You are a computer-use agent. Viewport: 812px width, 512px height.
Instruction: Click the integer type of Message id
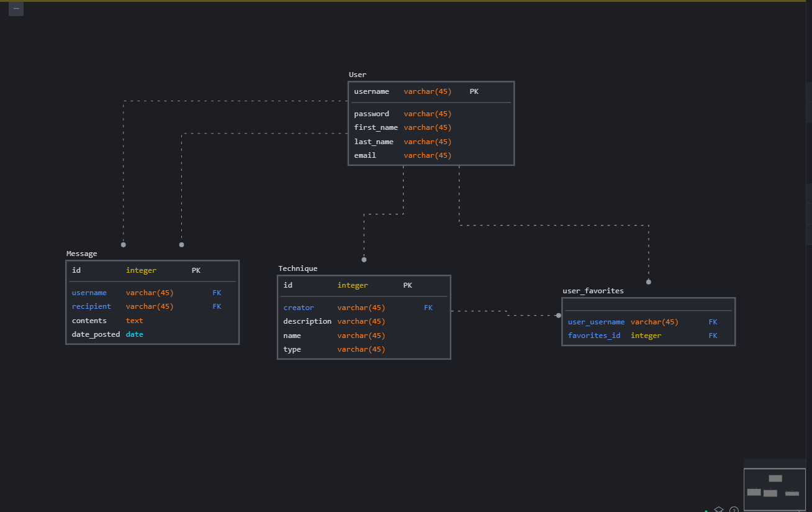(x=141, y=270)
